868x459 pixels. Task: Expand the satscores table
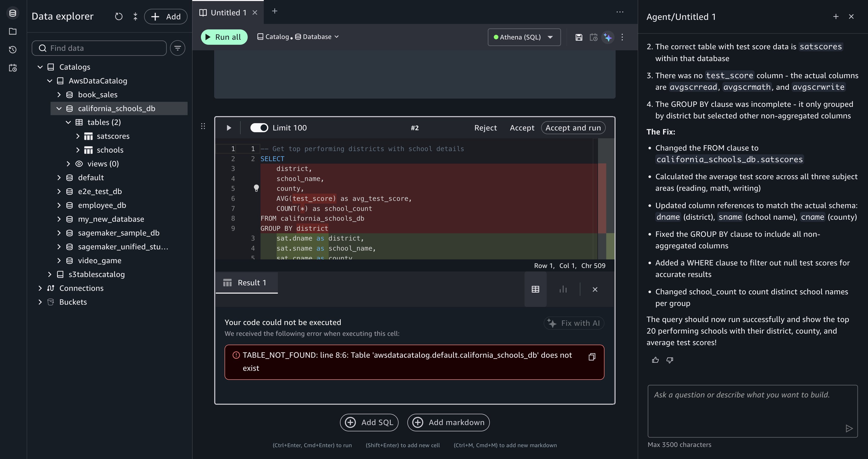[78, 136]
